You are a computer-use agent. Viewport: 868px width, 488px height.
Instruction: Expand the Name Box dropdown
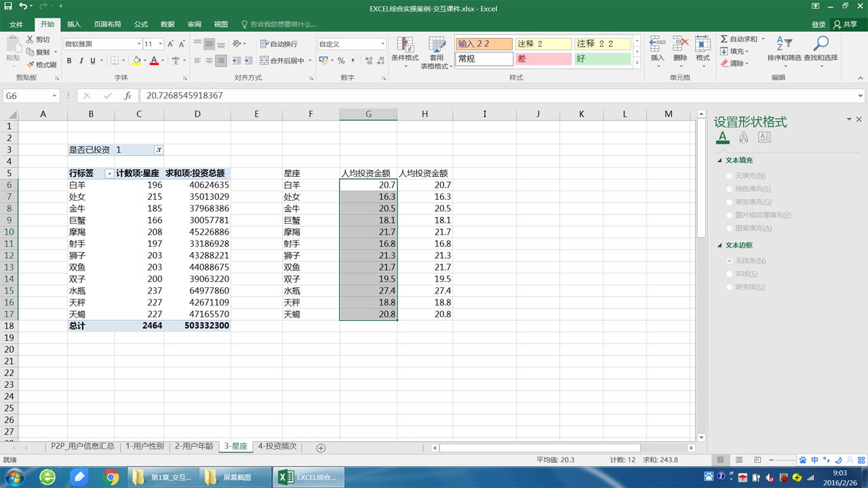[54, 96]
